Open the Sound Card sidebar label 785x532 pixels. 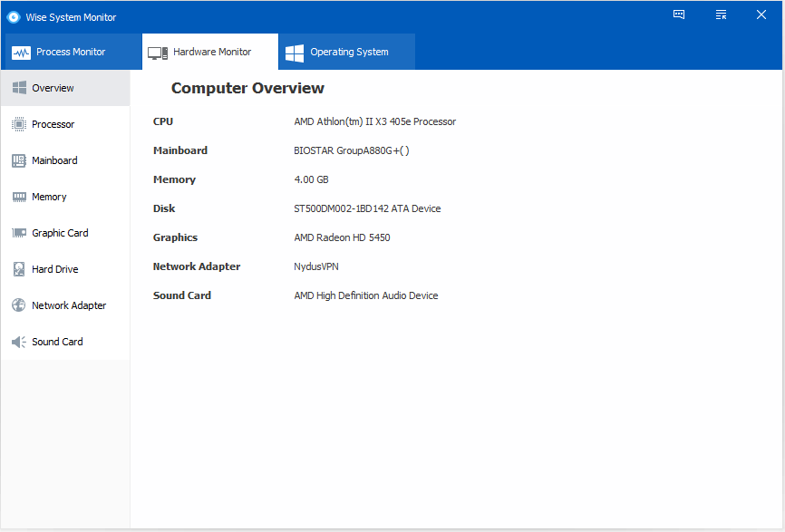[58, 342]
